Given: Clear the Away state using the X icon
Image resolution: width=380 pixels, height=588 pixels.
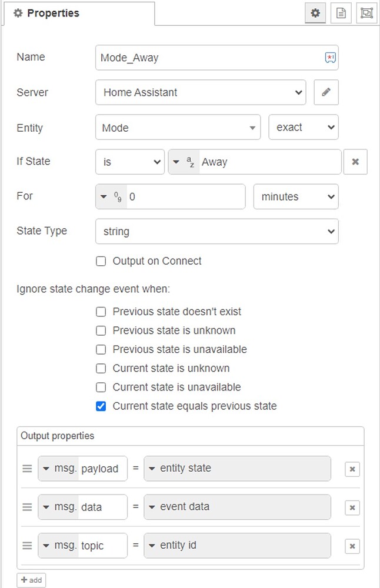Looking at the screenshot, I should coord(355,162).
